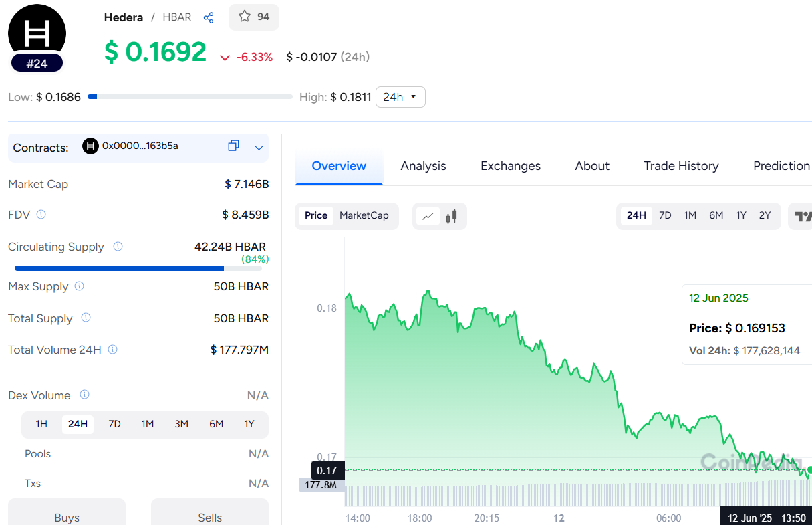This screenshot has width=812, height=525.
Task: Click the star favorite icon
Action: click(x=245, y=17)
